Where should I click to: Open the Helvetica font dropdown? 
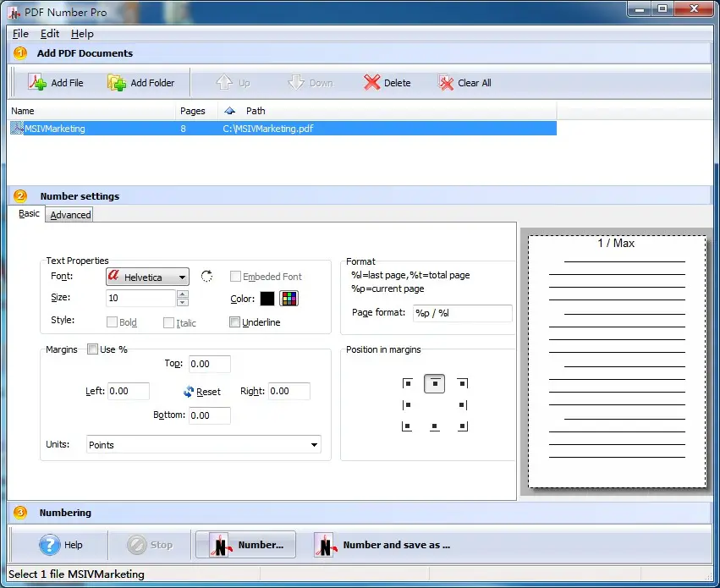(x=147, y=277)
